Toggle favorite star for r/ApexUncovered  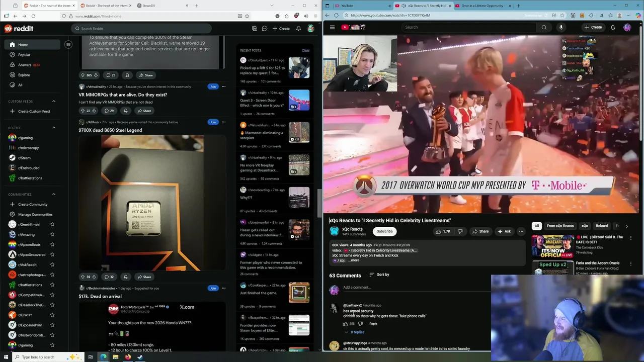point(52,254)
